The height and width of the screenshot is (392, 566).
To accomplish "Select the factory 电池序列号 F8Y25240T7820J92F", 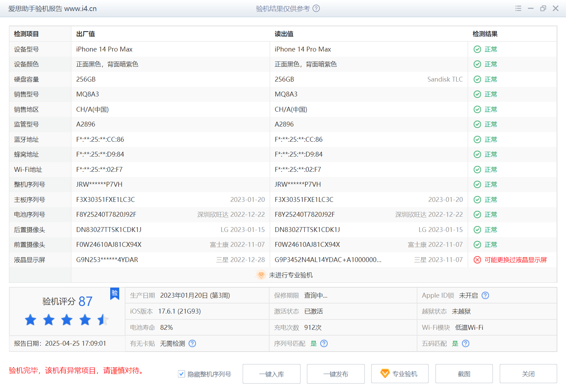I will (x=106, y=214).
